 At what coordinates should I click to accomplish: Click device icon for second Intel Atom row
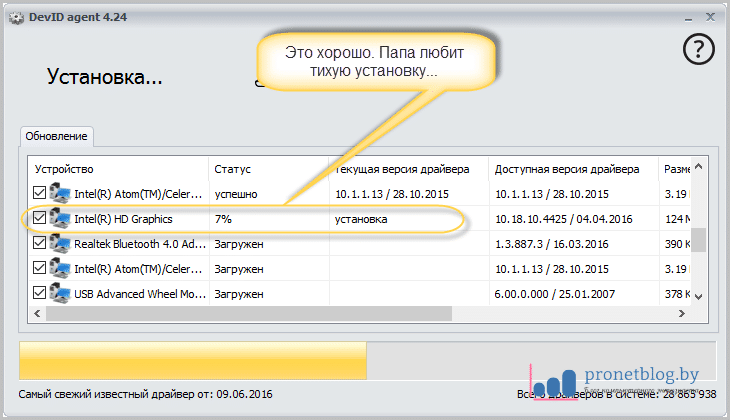[x=60, y=269]
